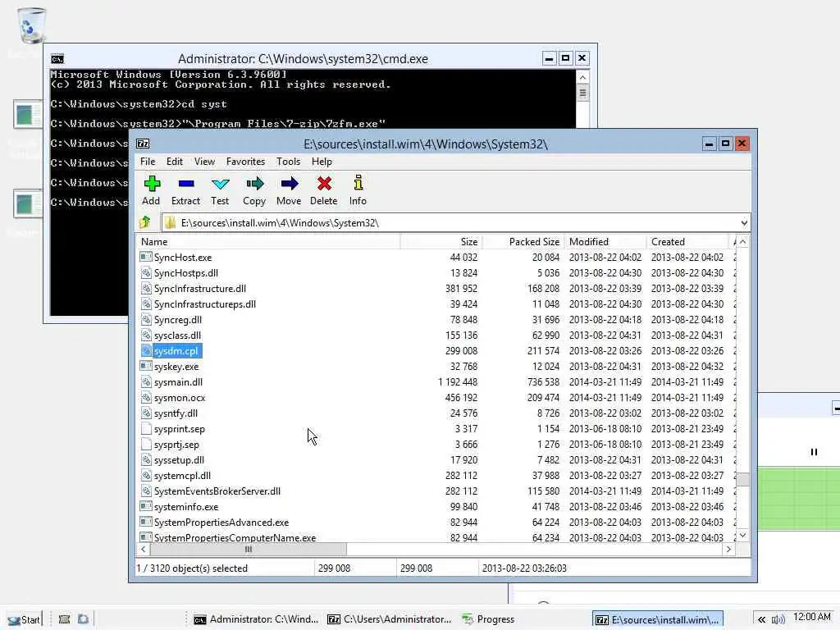Select the SyncInfrastructureps.dll file
This screenshot has height=630, width=840.
[204, 304]
